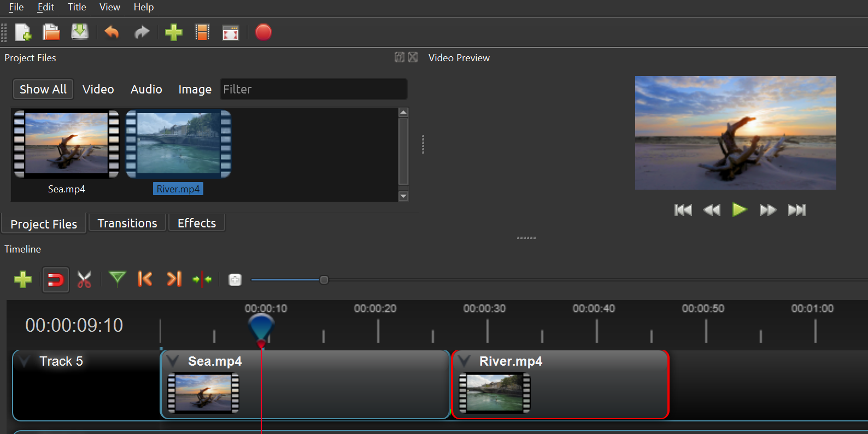Add a marker with the green marker icon

[117, 279]
